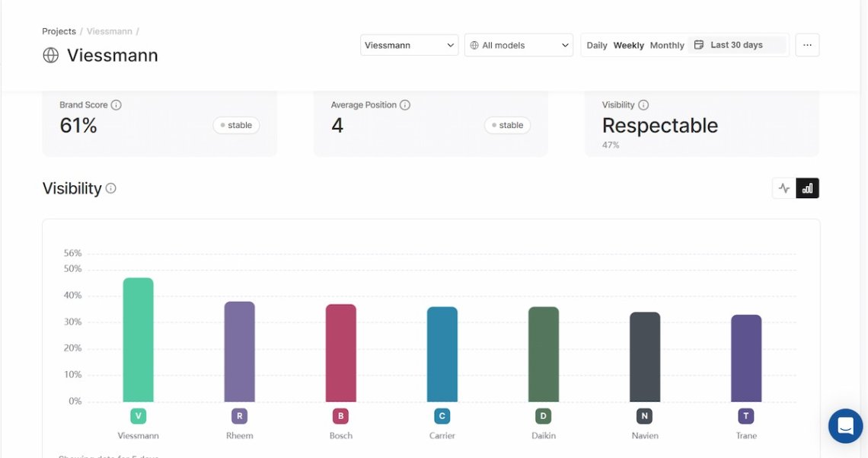This screenshot has width=868, height=458.
Task: Open the Viessmann brand dropdown
Action: click(x=409, y=45)
